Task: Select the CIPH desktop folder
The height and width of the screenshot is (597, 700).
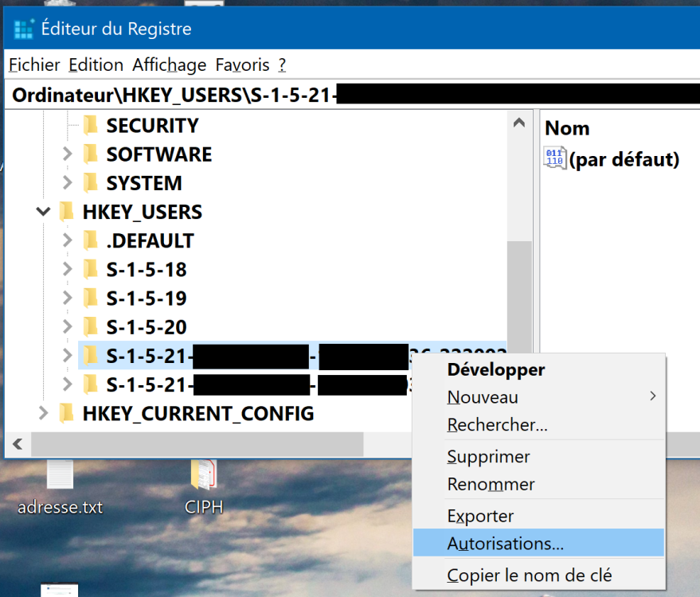Action: pyautogui.click(x=204, y=488)
